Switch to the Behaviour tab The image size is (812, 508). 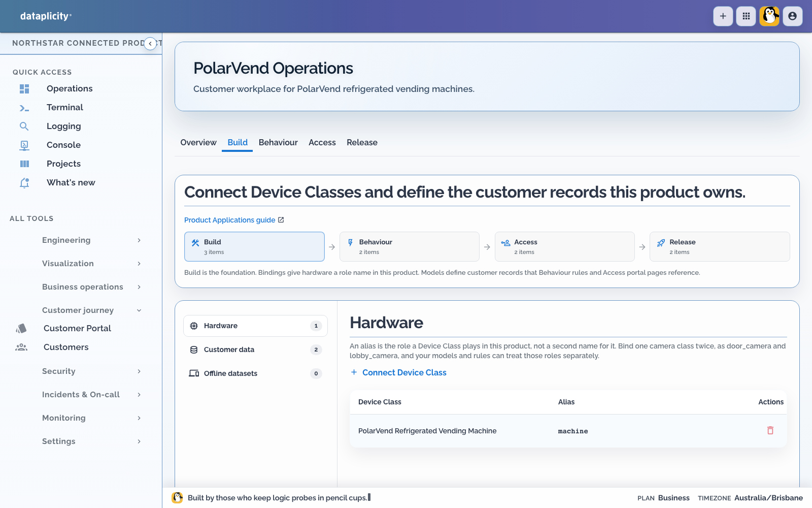(x=278, y=143)
